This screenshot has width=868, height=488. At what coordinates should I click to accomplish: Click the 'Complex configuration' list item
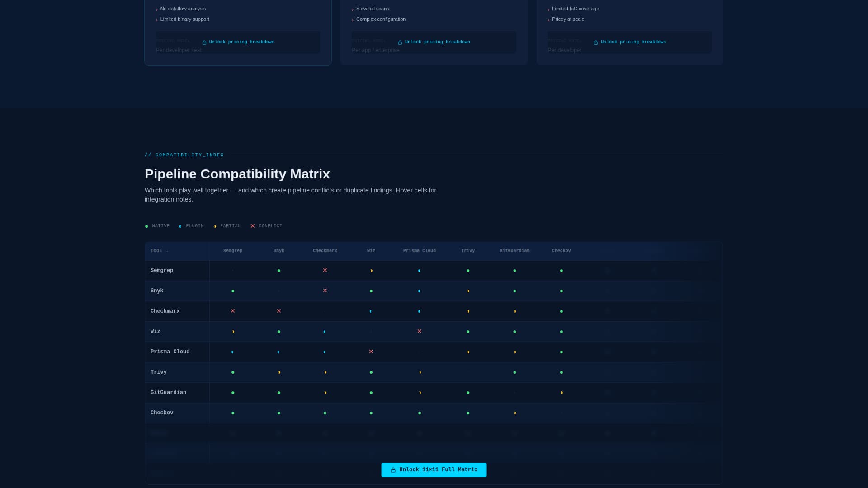click(379, 19)
